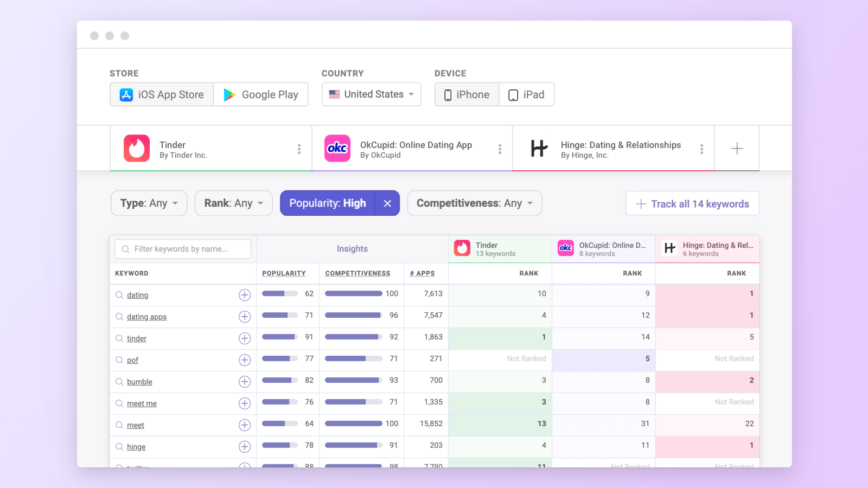
Task: Open OkCupid tab options menu (three dots)
Action: 500,149
